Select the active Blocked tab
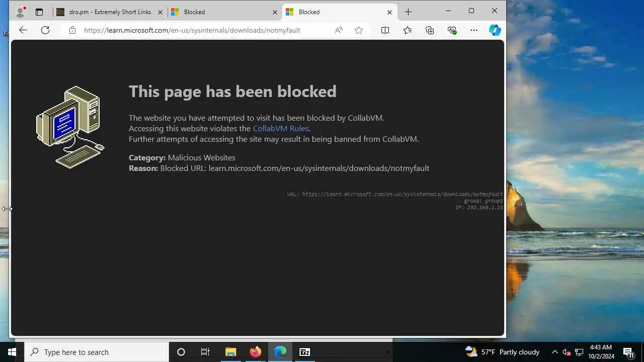This screenshot has height=362, width=644. pos(339,12)
